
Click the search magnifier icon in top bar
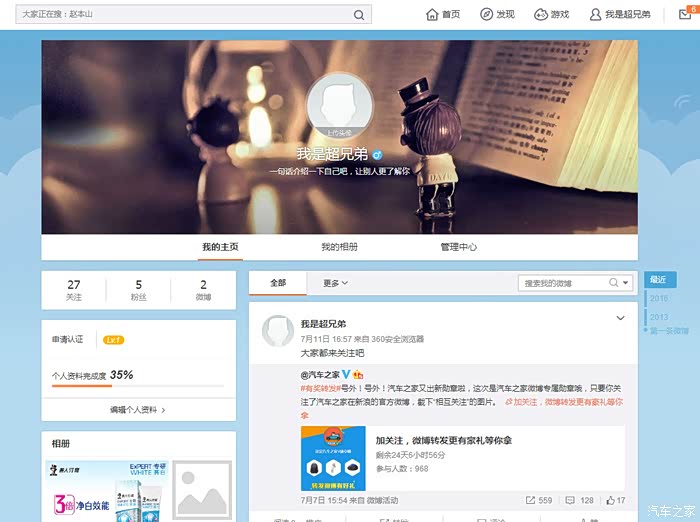pyautogui.click(x=359, y=15)
